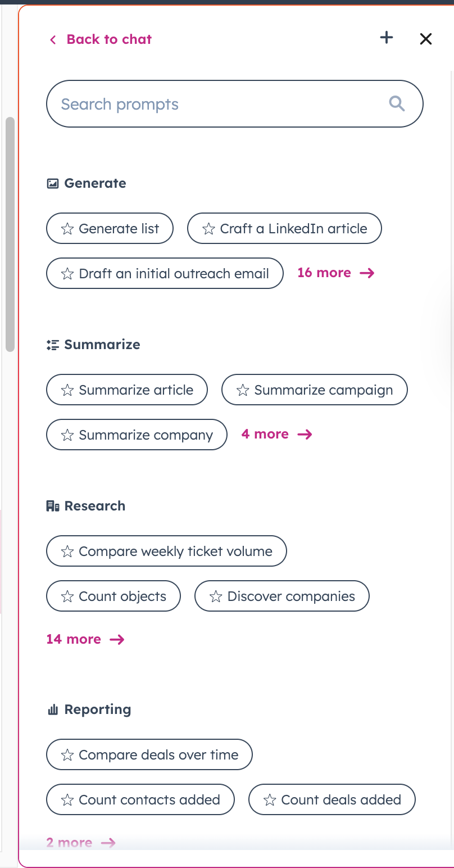Image resolution: width=454 pixels, height=868 pixels.
Task: Show 14 more Research prompts
Action: tap(85, 639)
